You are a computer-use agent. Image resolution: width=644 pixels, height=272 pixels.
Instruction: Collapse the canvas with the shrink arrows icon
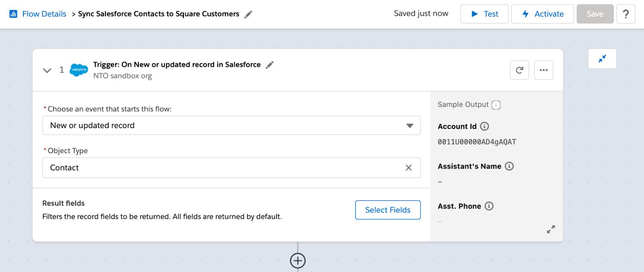tap(602, 59)
